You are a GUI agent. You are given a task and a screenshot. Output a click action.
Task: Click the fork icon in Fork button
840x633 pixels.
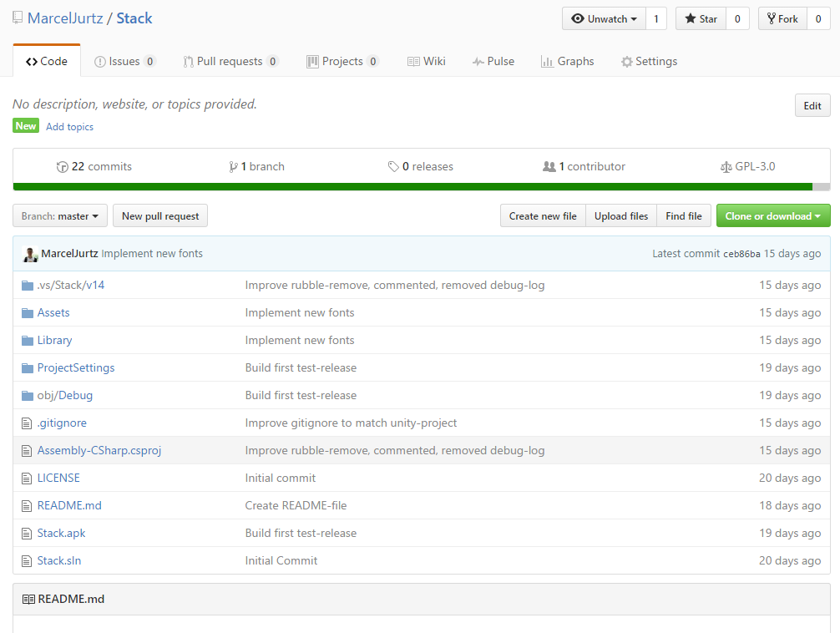point(772,18)
